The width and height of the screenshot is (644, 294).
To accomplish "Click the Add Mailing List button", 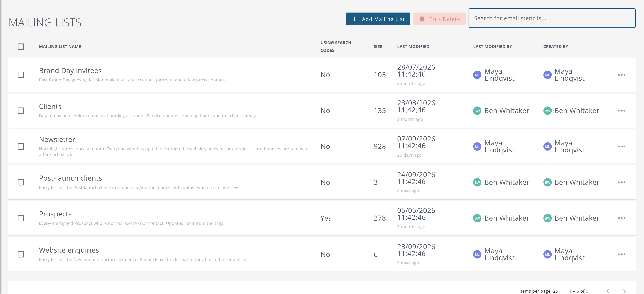I will click(378, 19).
